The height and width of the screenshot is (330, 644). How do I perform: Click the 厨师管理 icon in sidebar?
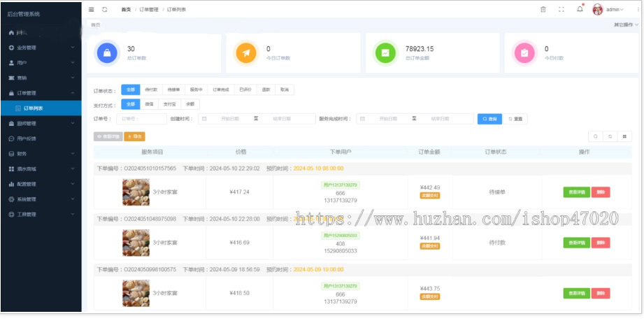click(11, 124)
